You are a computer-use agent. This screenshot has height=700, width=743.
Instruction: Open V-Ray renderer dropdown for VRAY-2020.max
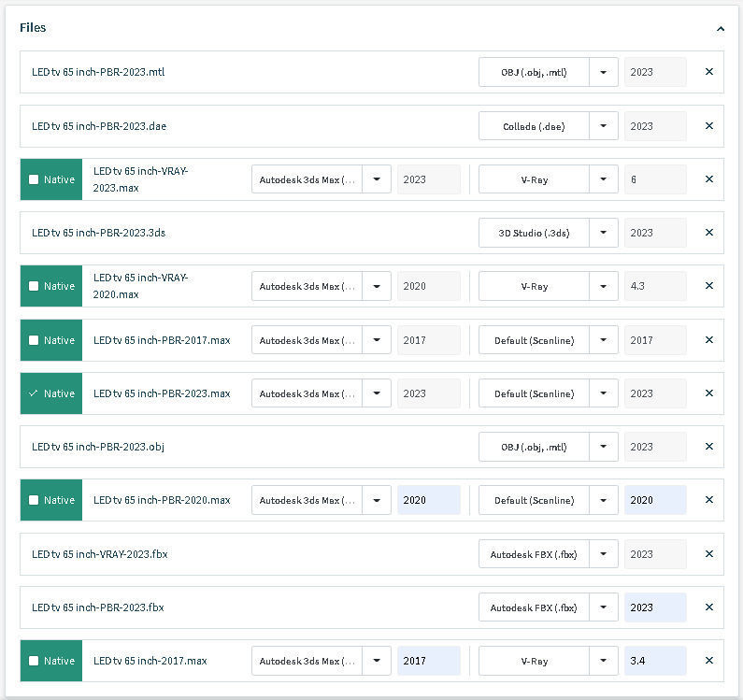pyautogui.click(x=604, y=286)
